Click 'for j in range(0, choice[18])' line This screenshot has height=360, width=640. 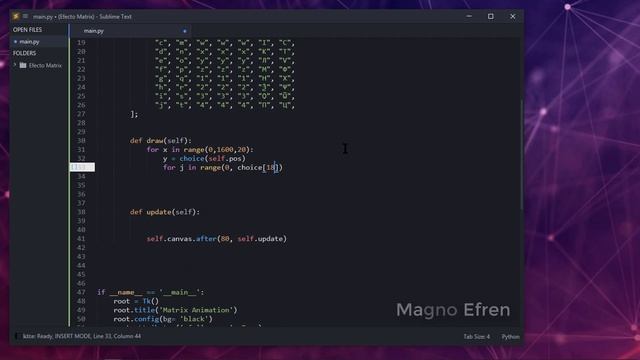pos(223,168)
